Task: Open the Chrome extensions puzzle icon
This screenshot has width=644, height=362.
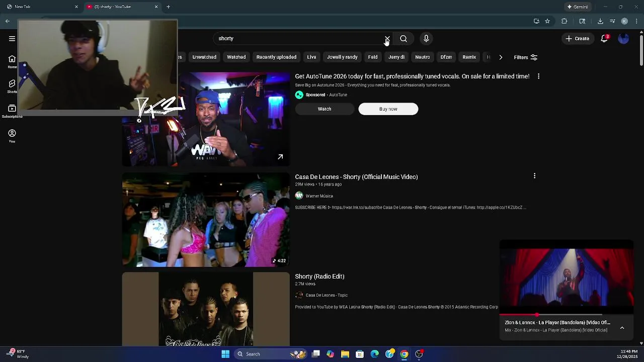Action: (564, 21)
